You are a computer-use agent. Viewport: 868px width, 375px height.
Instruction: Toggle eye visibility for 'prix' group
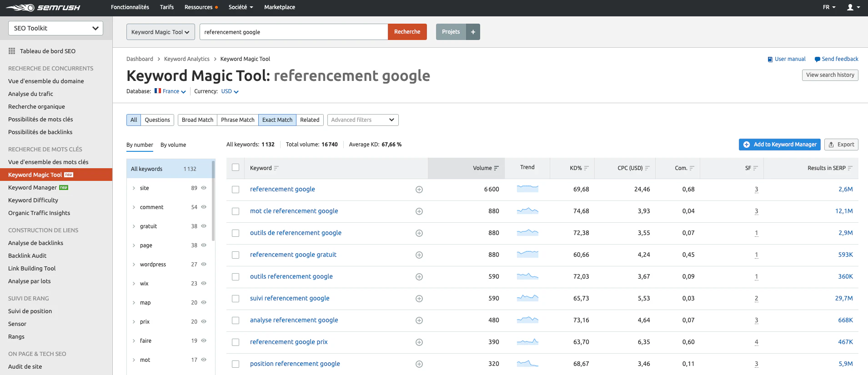pos(204,321)
